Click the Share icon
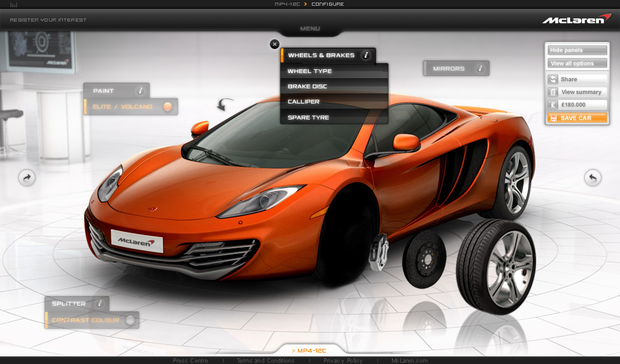The width and height of the screenshot is (620, 364). click(553, 79)
